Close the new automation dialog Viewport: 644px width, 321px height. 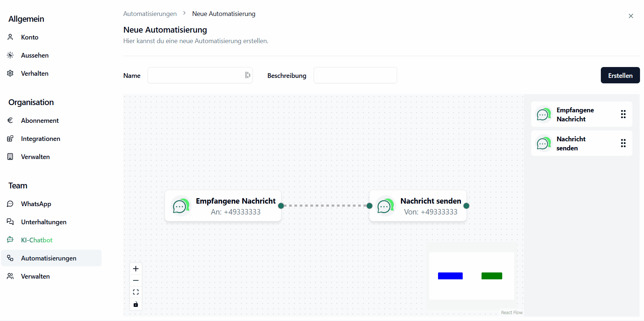point(631,16)
